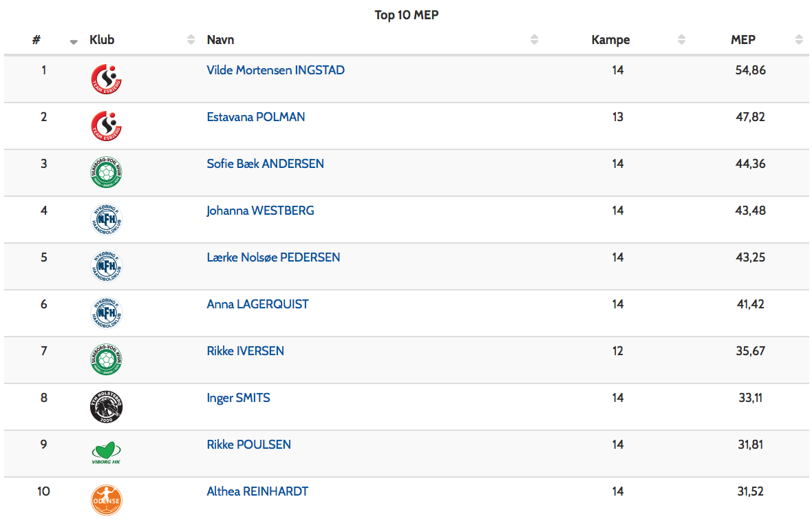This screenshot has height=530, width=812.
Task: Sort by MEP using its sort arrows
Action: coord(798,40)
